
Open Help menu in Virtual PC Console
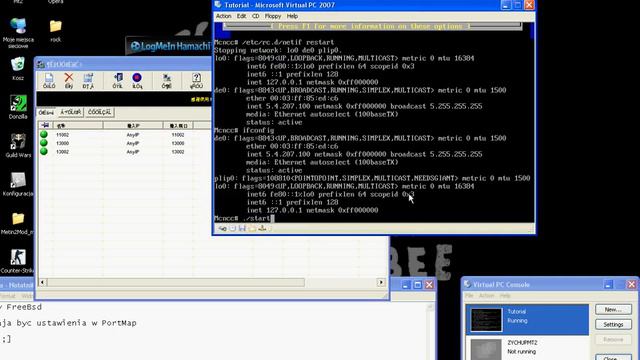(x=505, y=296)
